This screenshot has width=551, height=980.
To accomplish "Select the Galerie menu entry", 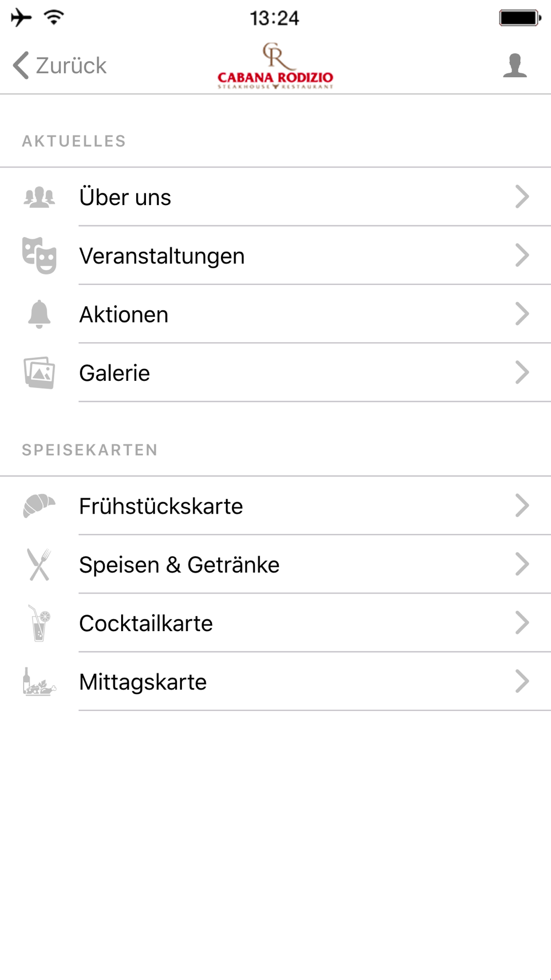I will pos(115,373).
